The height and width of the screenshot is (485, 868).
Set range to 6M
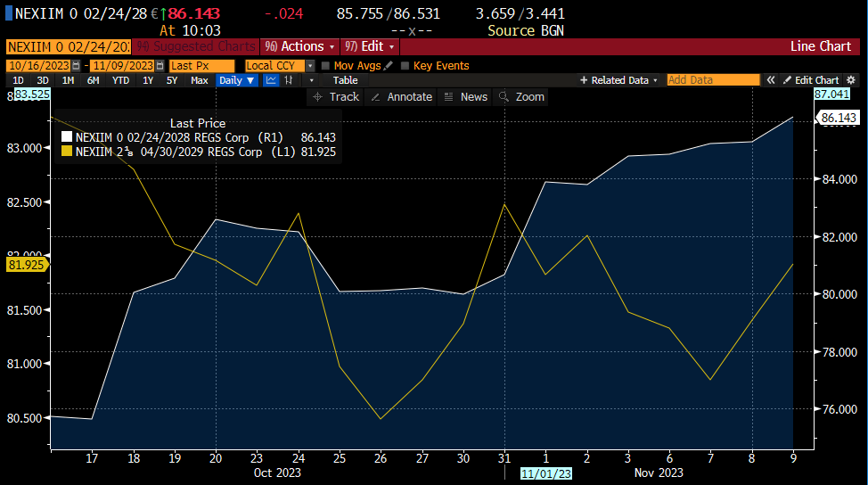(93, 80)
